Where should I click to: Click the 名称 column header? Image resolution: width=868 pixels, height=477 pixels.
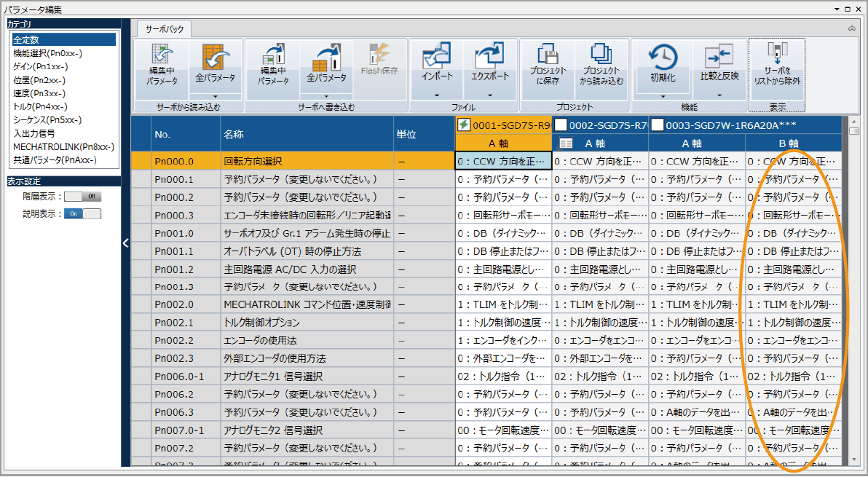[x=307, y=134]
